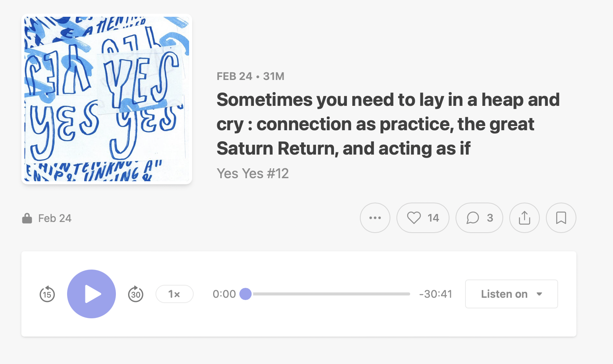
Task: Open the comments via speech bubble icon
Action: click(x=479, y=218)
